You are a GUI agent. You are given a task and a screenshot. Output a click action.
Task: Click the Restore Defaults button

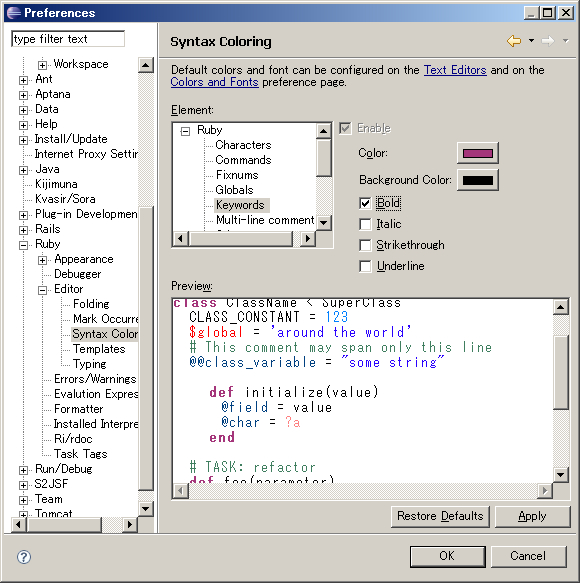440,516
